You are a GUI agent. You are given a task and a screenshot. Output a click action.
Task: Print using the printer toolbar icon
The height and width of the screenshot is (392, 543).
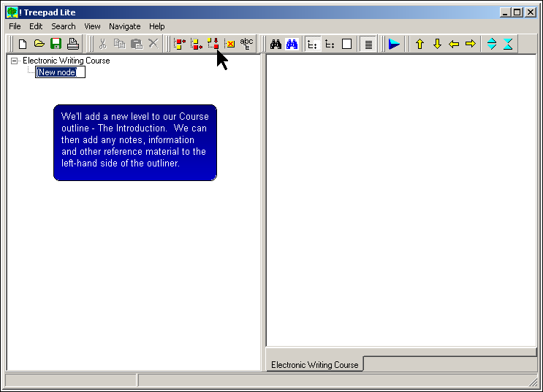pos(73,44)
